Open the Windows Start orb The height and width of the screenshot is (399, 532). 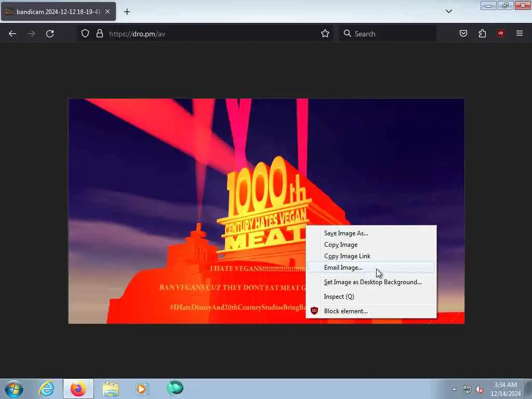point(14,389)
